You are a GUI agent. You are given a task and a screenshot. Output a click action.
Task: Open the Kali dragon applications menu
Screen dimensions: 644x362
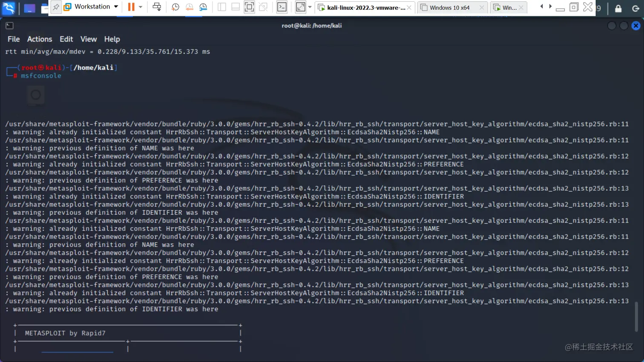[9, 8]
